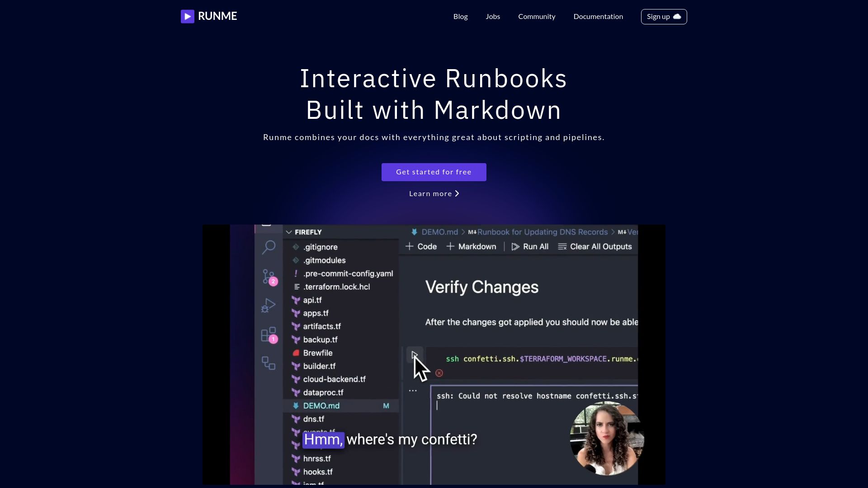Click Get started for free
Viewport: 868px width, 488px height.
(x=434, y=172)
